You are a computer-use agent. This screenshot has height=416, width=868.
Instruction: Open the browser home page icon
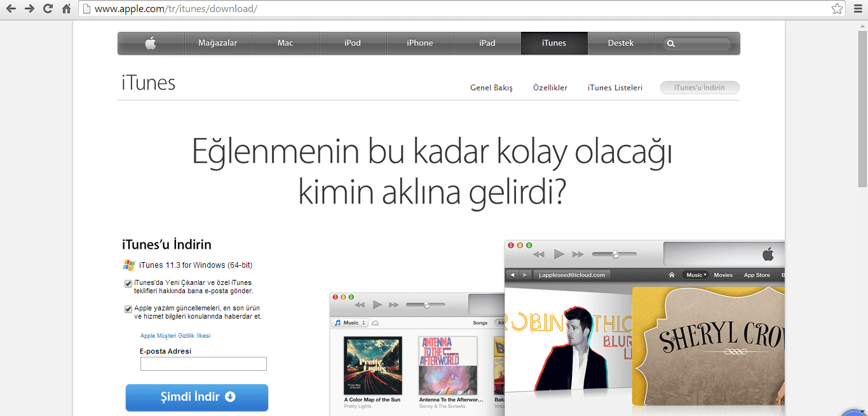pos(66,9)
